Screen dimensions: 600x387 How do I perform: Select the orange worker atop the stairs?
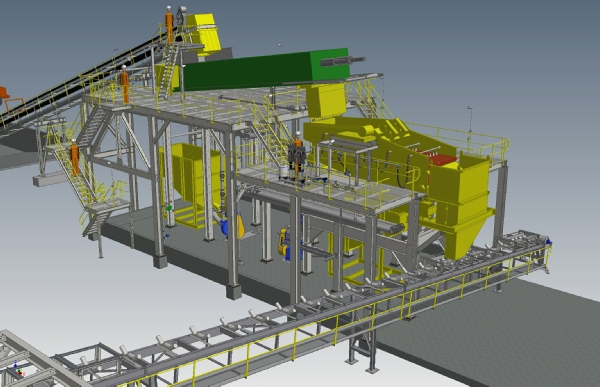[169, 24]
